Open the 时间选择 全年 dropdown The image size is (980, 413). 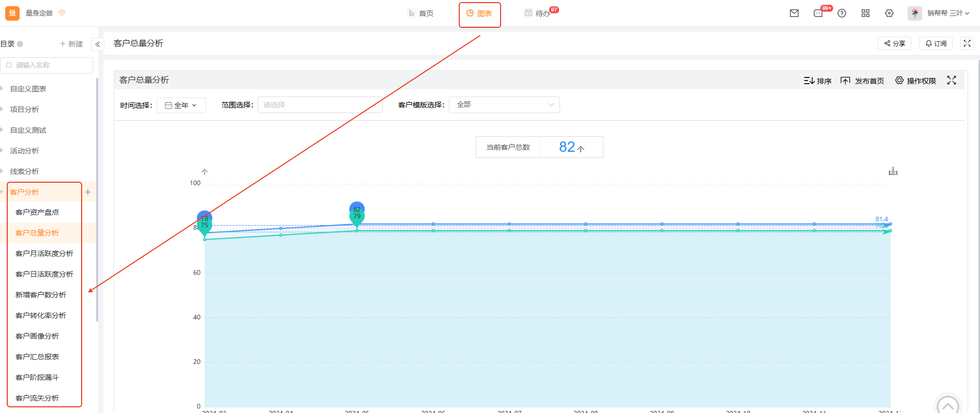(181, 105)
